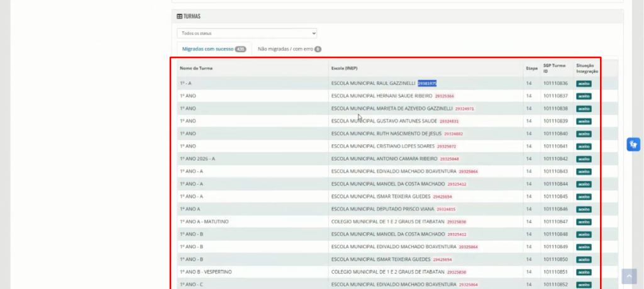This screenshot has width=644, height=289.
Task: Click 'aceito' badge in row 101110850
Action: [x=584, y=259]
